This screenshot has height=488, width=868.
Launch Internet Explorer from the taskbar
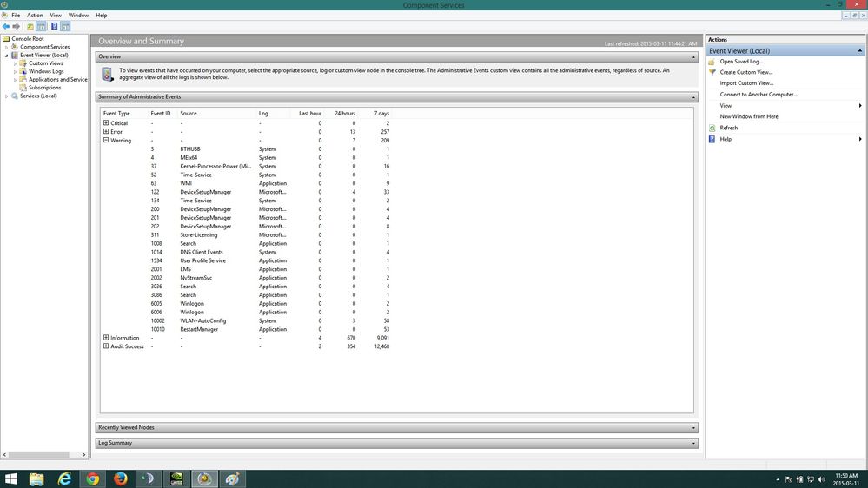(x=65, y=478)
